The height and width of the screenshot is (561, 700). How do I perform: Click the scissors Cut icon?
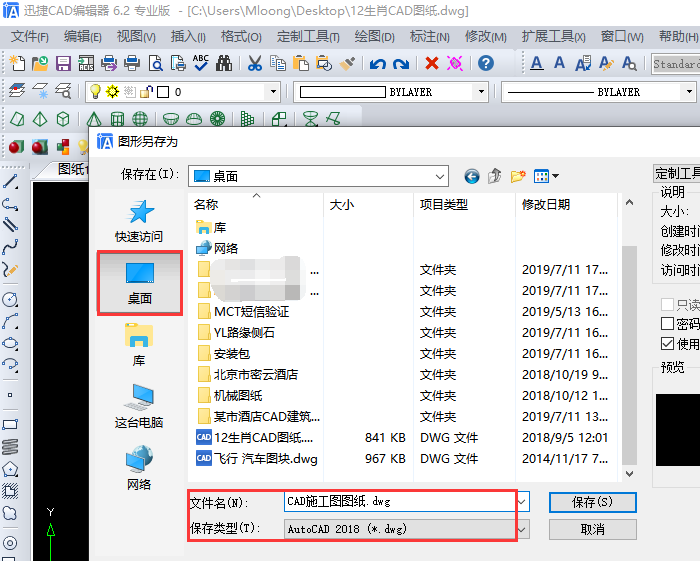click(x=254, y=63)
